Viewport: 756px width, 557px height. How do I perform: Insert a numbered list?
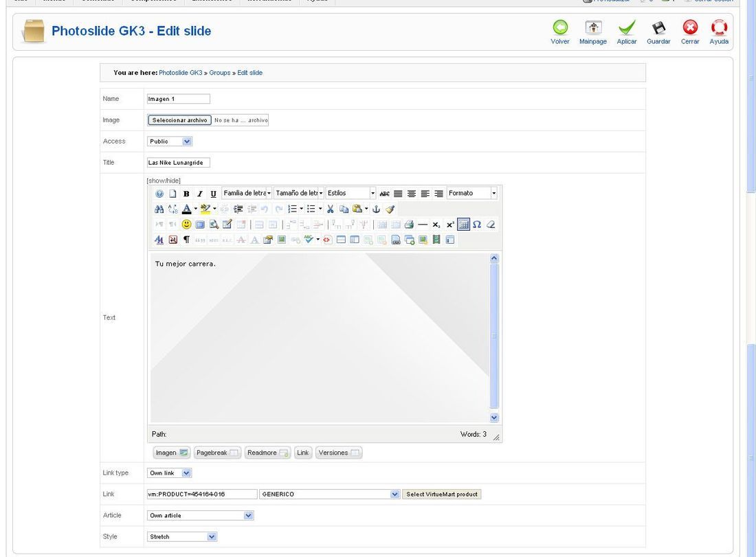coord(292,209)
